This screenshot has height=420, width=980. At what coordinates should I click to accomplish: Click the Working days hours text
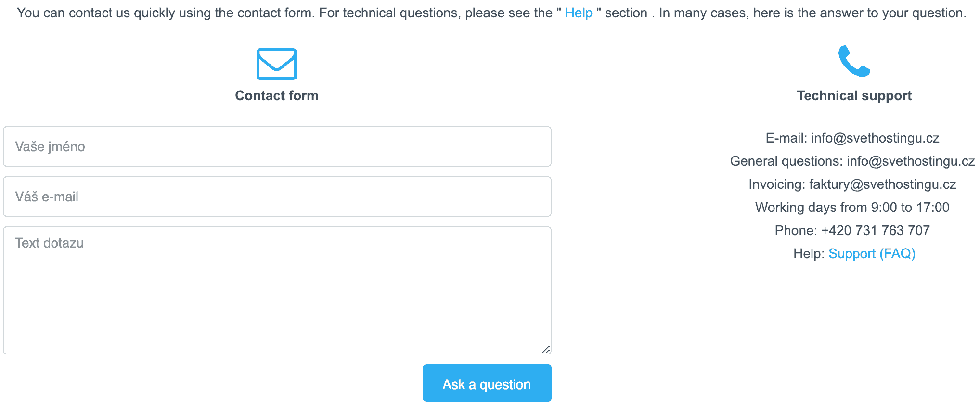click(852, 208)
